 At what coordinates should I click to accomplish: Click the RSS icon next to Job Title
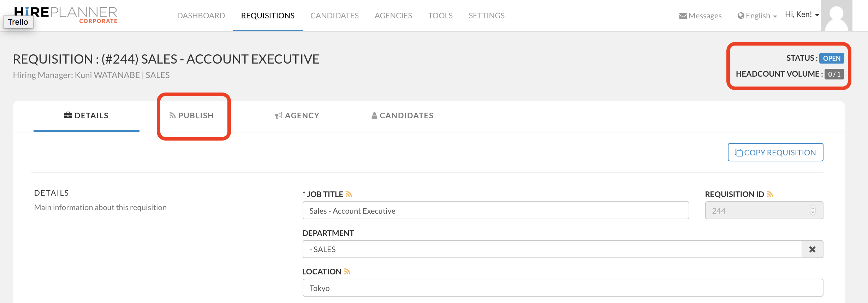pos(349,194)
